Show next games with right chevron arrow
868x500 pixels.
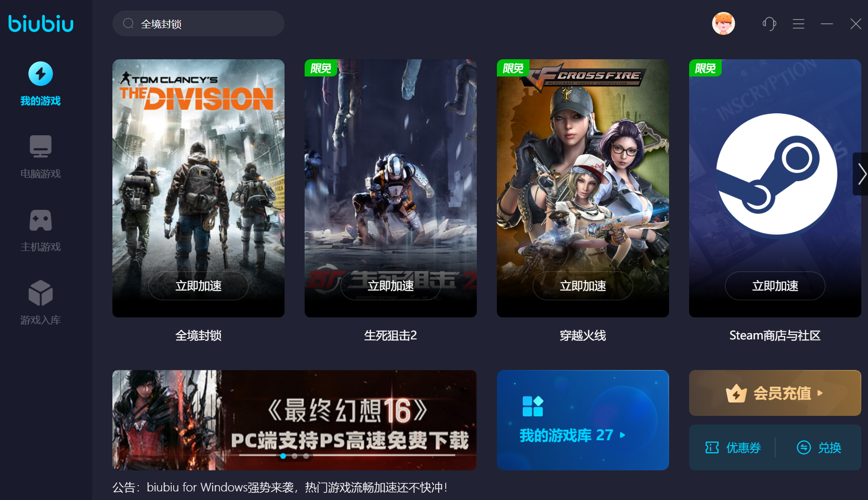pos(861,174)
